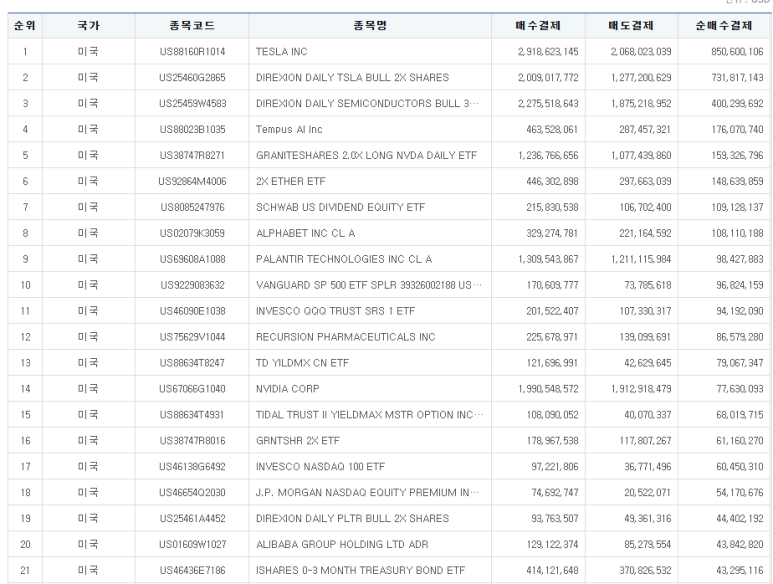This screenshot has height=584, width=773.
Task: Select ALPHABET INC CL A
Action: click(x=306, y=234)
